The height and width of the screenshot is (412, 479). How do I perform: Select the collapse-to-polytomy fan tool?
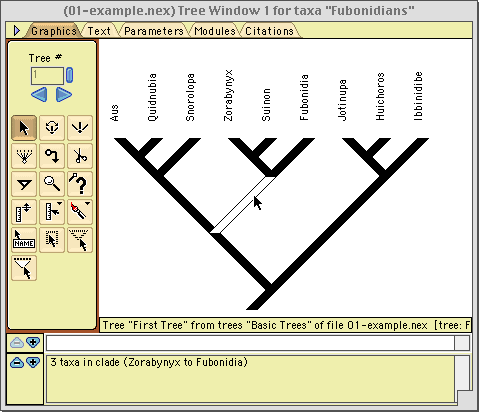click(x=24, y=156)
